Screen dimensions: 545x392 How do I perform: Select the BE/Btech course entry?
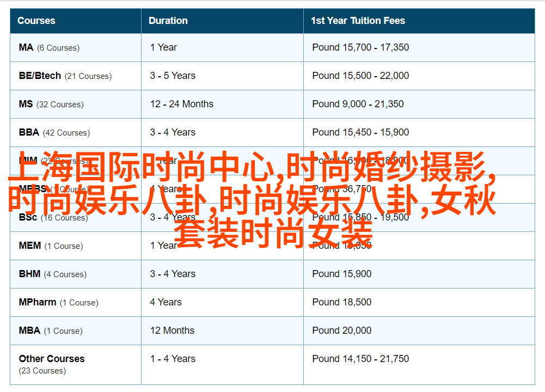click(x=40, y=76)
